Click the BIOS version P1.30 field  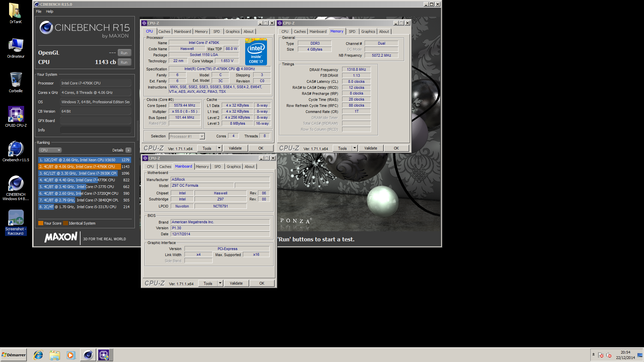tap(220, 228)
